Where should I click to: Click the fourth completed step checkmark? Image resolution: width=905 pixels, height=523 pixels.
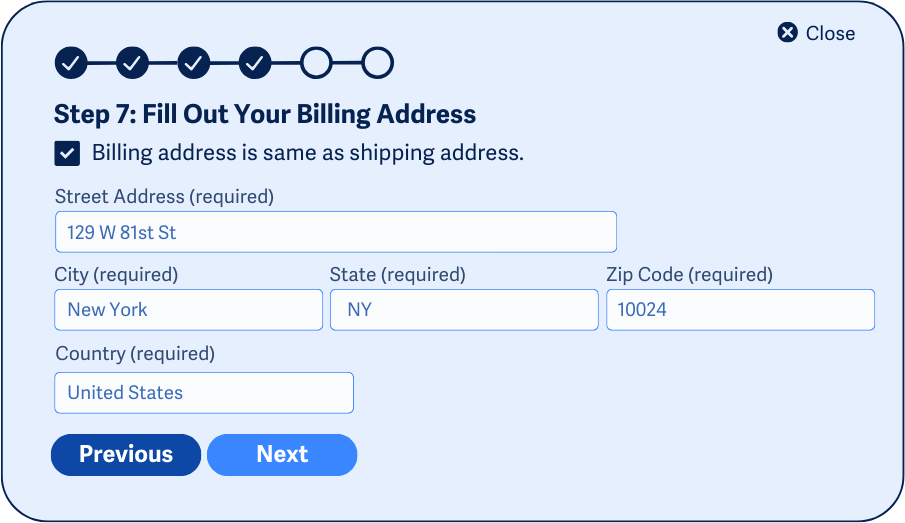(x=255, y=63)
